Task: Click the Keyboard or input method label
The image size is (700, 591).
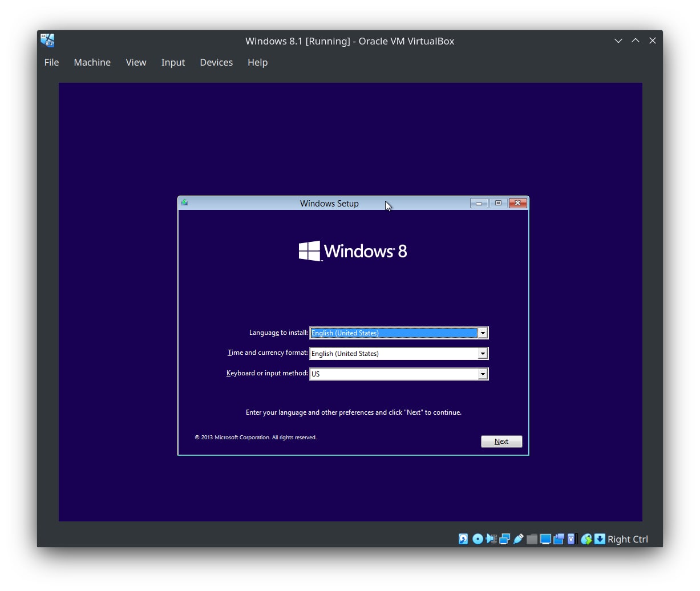Action: [x=267, y=373]
